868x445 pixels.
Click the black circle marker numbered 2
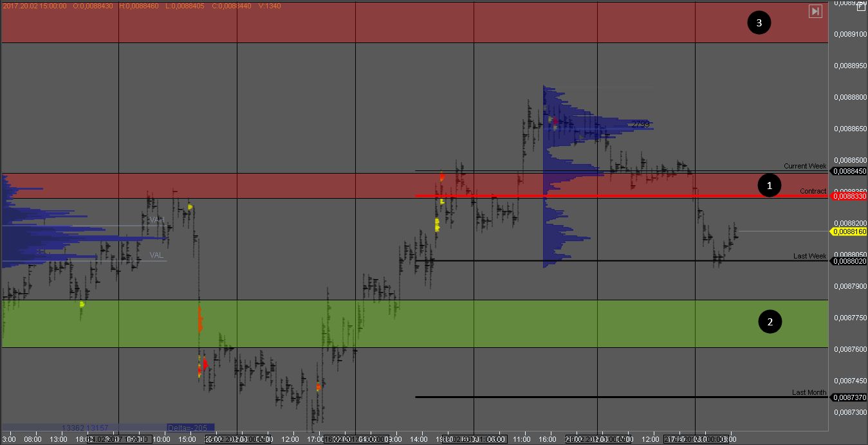click(770, 322)
